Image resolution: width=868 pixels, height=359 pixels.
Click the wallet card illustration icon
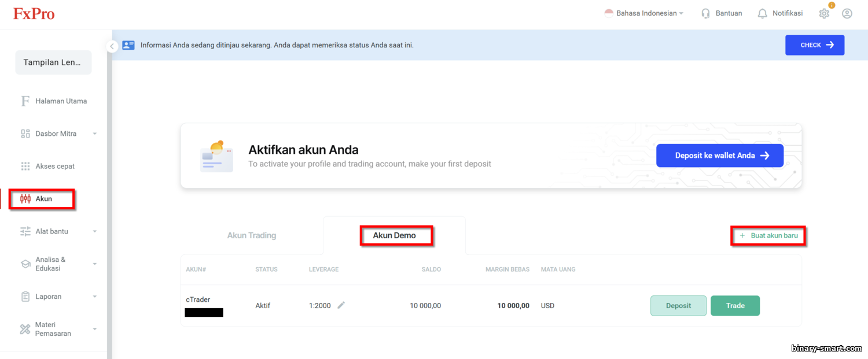[x=216, y=156]
